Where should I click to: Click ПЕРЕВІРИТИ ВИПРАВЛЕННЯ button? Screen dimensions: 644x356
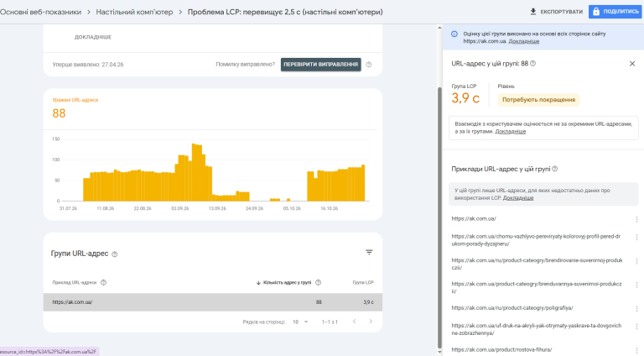321,65
